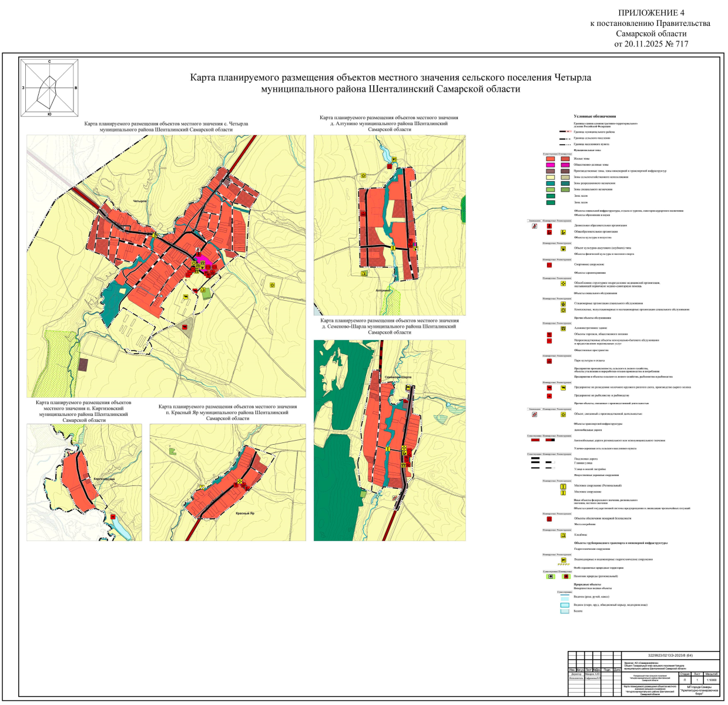This screenshot has height=705, width=728.
Task: Select the yellow medical organization legend icon
Action: [x=563, y=283]
